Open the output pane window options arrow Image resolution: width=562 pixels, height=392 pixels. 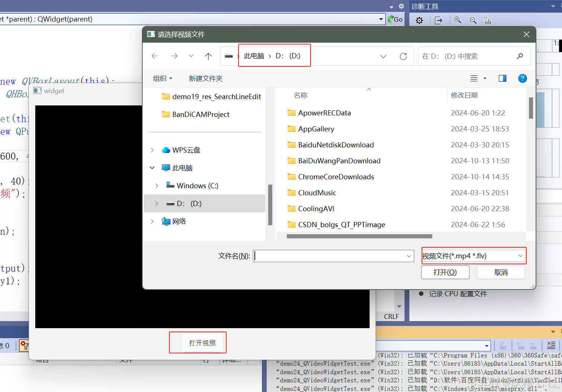pos(553,331)
